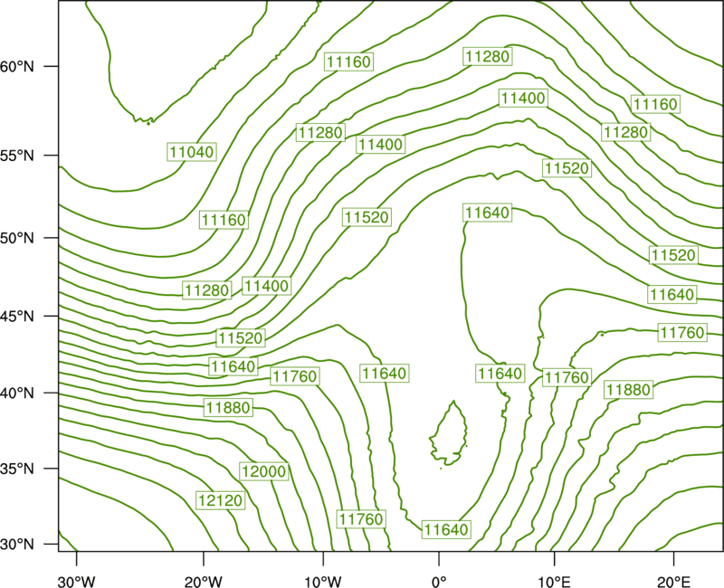Click the 30°W longitude axis label
The width and height of the screenshot is (724, 588).
(77, 582)
